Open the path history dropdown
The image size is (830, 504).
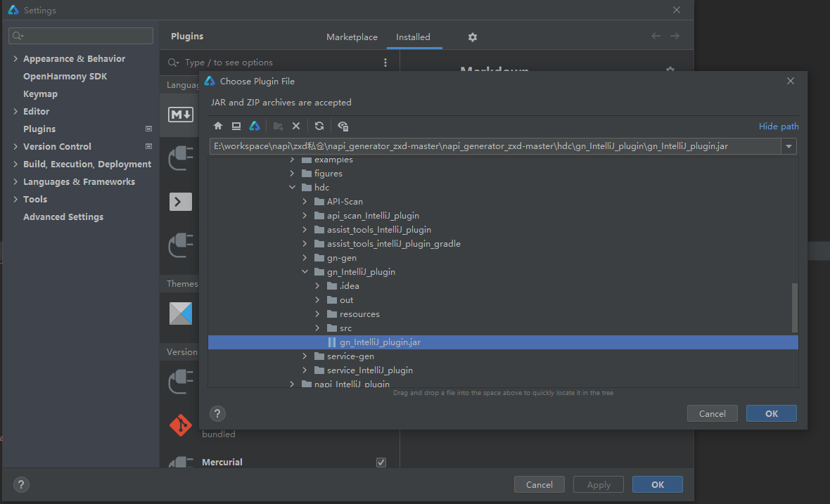point(789,146)
